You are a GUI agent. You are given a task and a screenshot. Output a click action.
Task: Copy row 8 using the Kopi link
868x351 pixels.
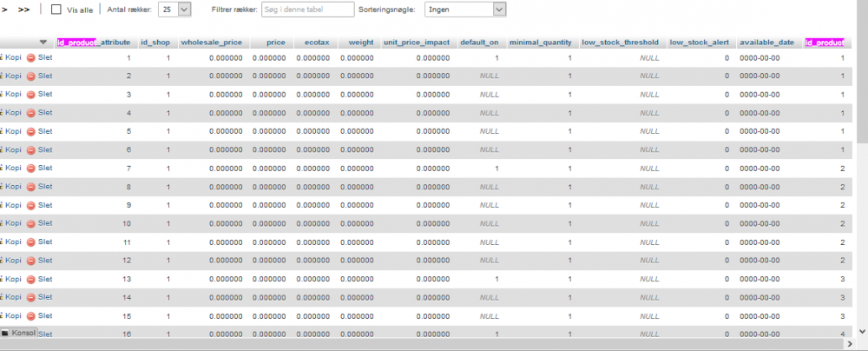pyautogui.click(x=13, y=186)
